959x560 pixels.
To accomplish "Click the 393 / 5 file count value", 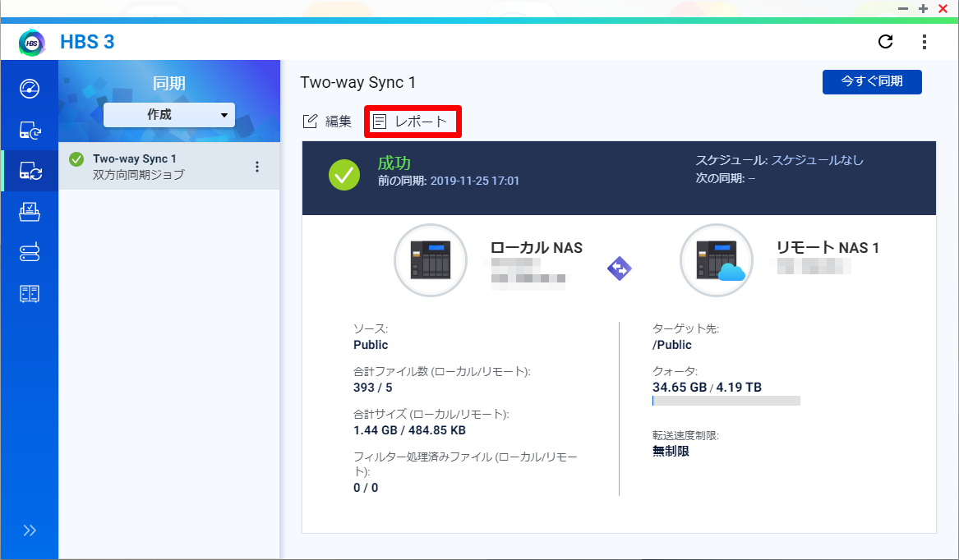I will pos(373,388).
